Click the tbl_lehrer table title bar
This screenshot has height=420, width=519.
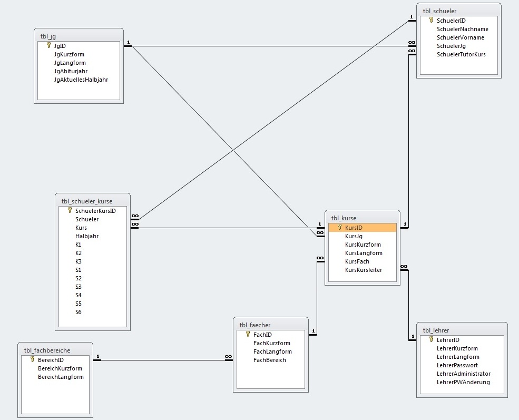(x=462, y=330)
